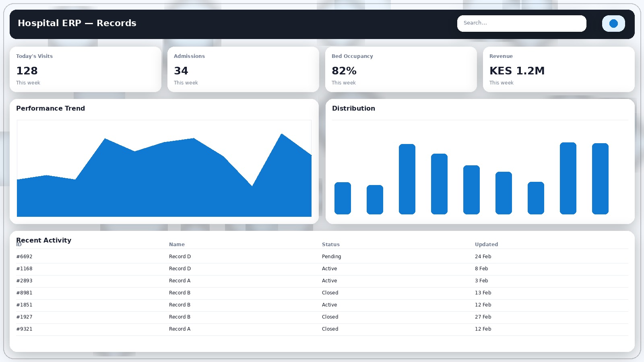The width and height of the screenshot is (644, 362).
Task: Select the first bar in Distribution chart
Action: click(343, 198)
